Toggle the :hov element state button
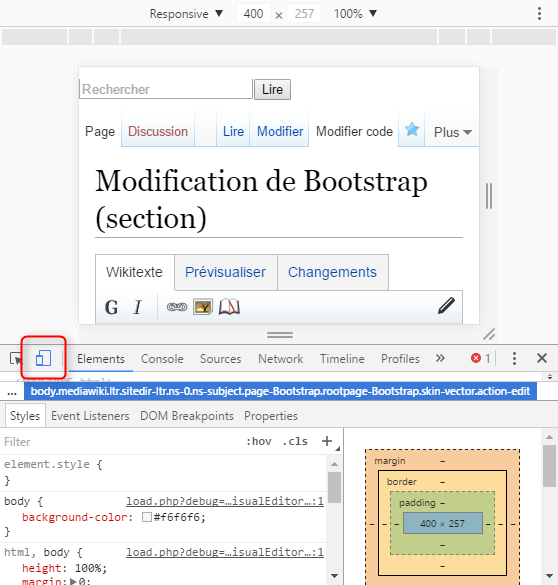Viewport: 558px width, 585px height. point(258,441)
